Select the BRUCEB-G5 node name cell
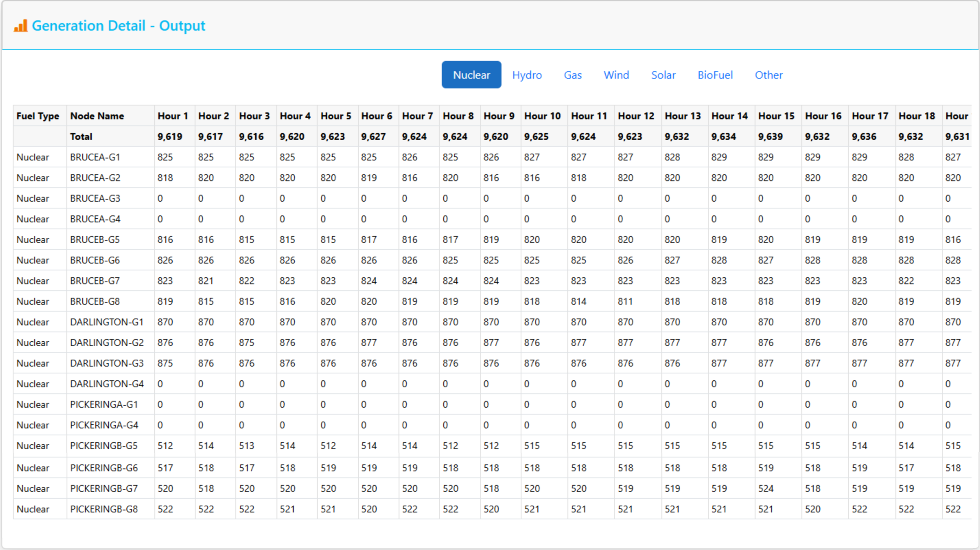This screenshot has height=550, width=980. pos(95,240)
